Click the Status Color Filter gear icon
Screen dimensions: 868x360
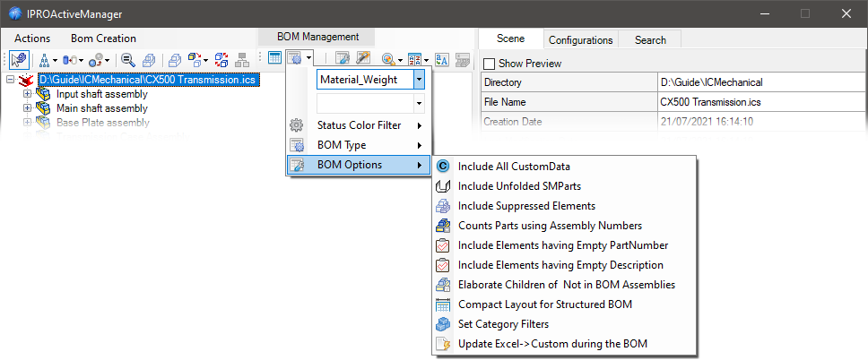coord(296,125)
